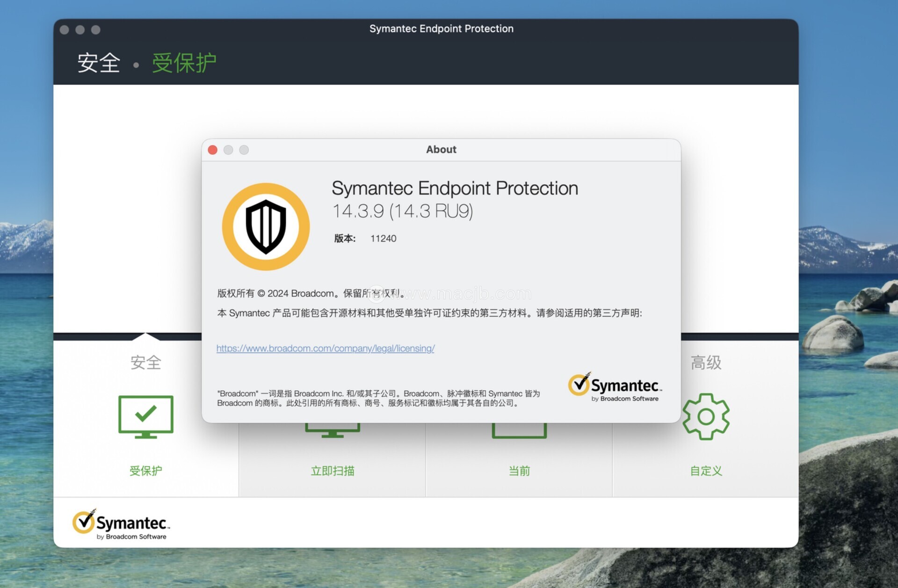This screenshot has height=588, width=898.
Task: Select the 立即扫描 tab label
Action: click(333, 471)
